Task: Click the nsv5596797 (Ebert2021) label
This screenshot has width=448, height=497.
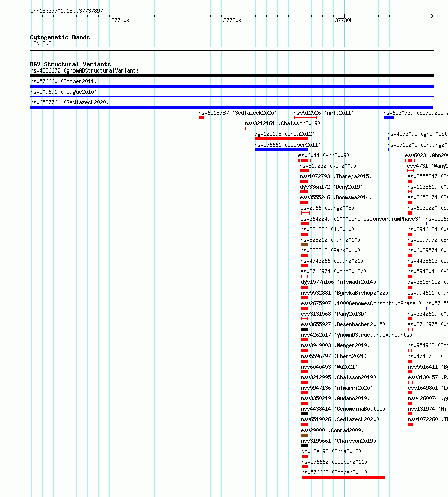Action: (x=334, y=357)
